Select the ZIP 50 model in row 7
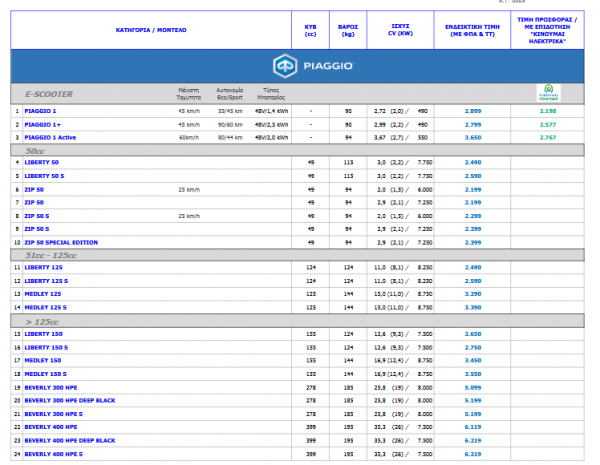600x465 pixels. [34, 202]
